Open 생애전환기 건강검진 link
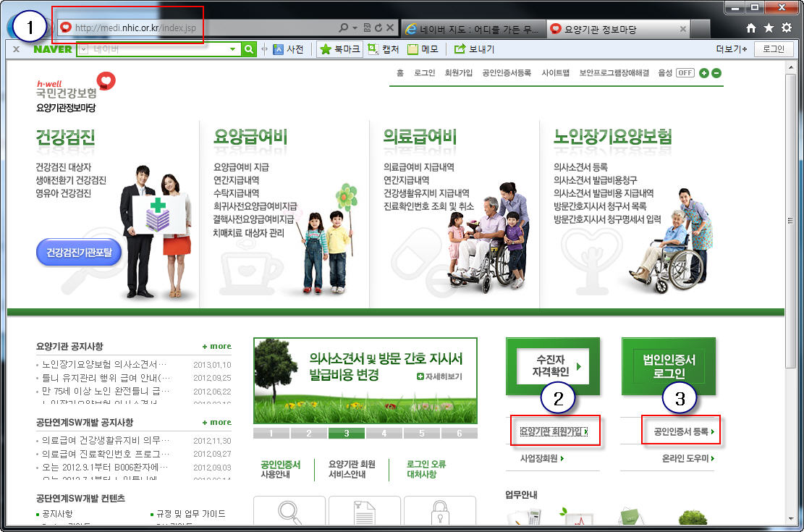804x532 pixels. pyautogui.click(x=71, y=180)
